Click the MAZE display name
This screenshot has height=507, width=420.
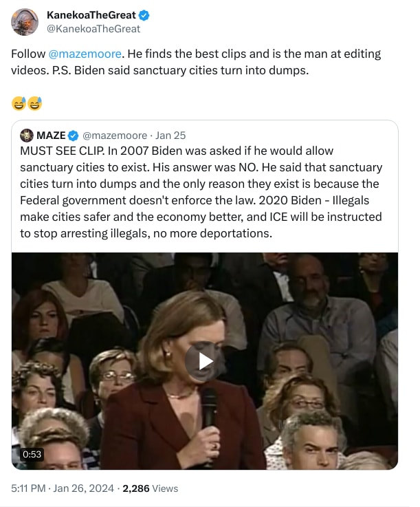pos(51,136)
